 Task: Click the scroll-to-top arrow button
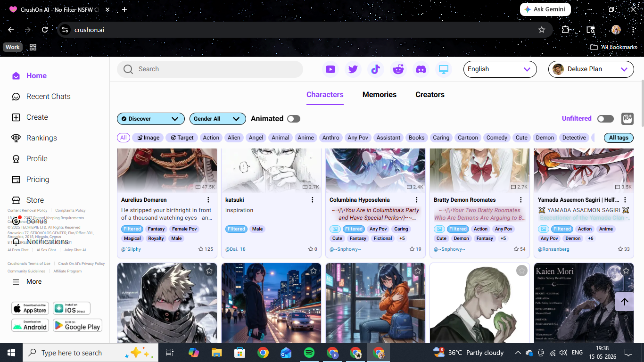coord(625,302)
